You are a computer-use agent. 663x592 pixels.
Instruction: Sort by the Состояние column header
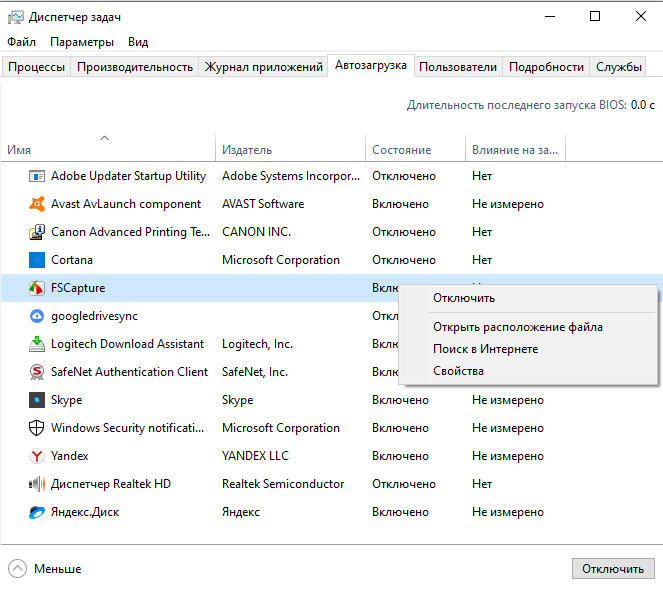(x=415, y=150)
